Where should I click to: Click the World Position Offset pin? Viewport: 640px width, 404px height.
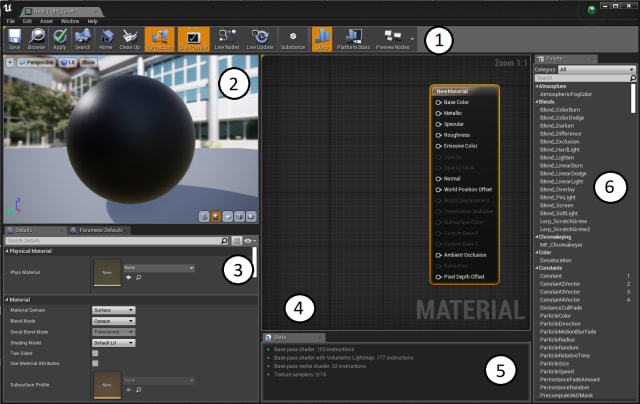pos(439,190)
